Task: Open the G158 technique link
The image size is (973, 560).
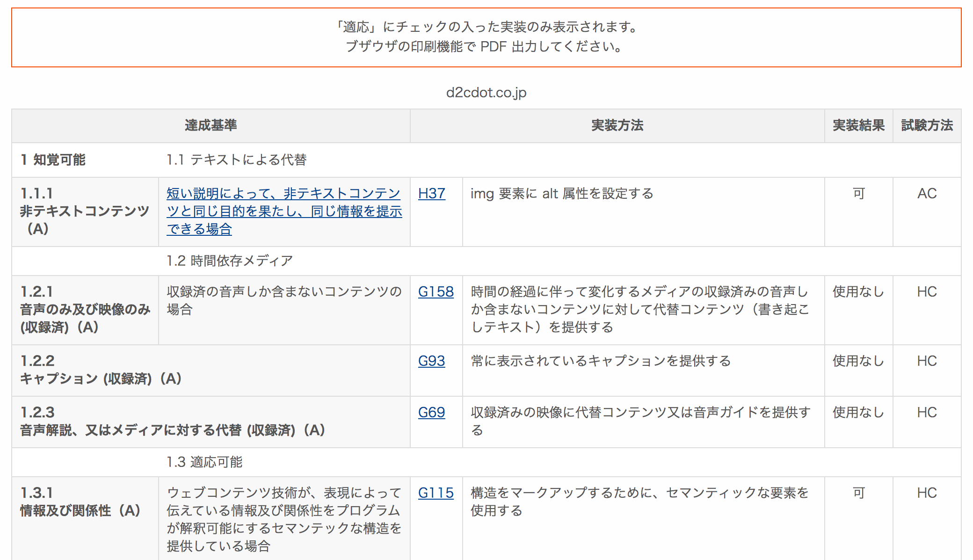Action: (436, 291)
